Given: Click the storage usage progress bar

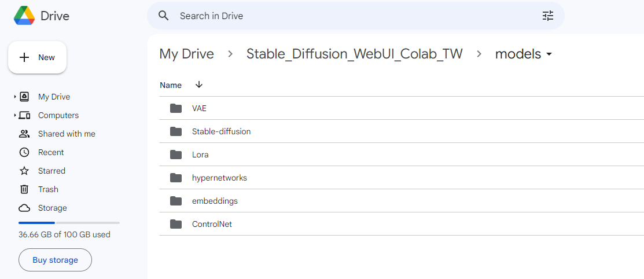Looking at the screenshot, I should (x=69, y=223).
